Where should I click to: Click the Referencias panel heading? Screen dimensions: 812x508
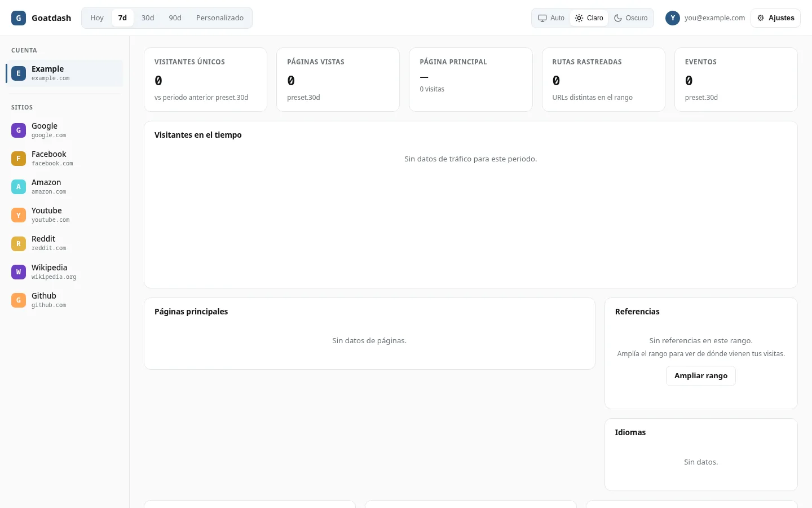tap(637, 312)
